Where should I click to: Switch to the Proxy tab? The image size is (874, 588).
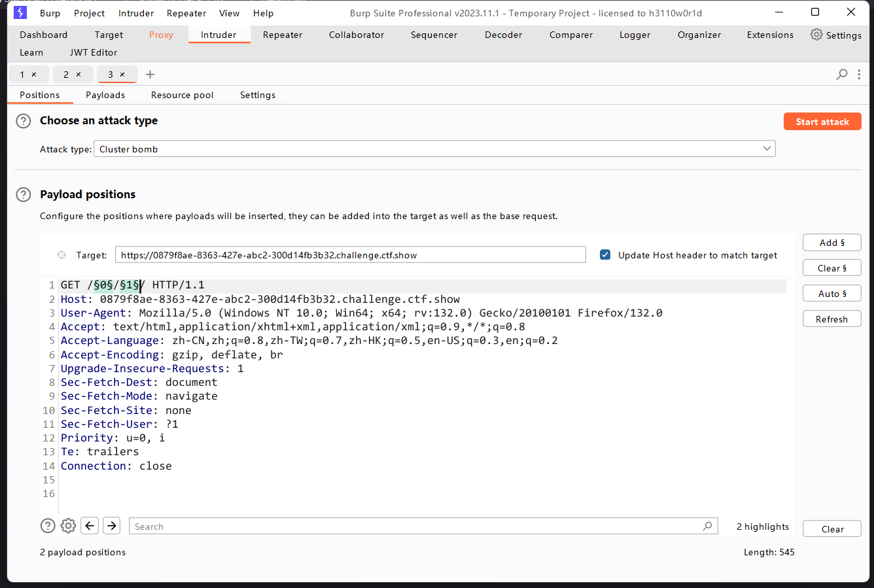click(161, 35)
